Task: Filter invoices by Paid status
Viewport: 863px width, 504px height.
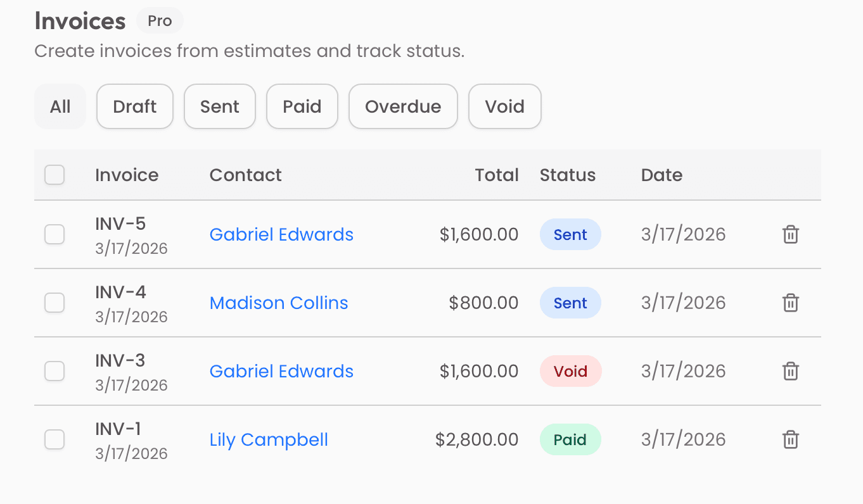Action: (x=302, y=106)
